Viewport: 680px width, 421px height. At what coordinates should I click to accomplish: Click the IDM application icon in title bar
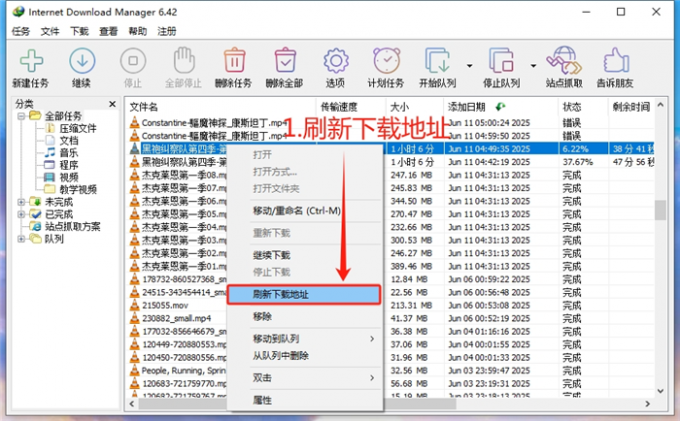coord(19,12)
